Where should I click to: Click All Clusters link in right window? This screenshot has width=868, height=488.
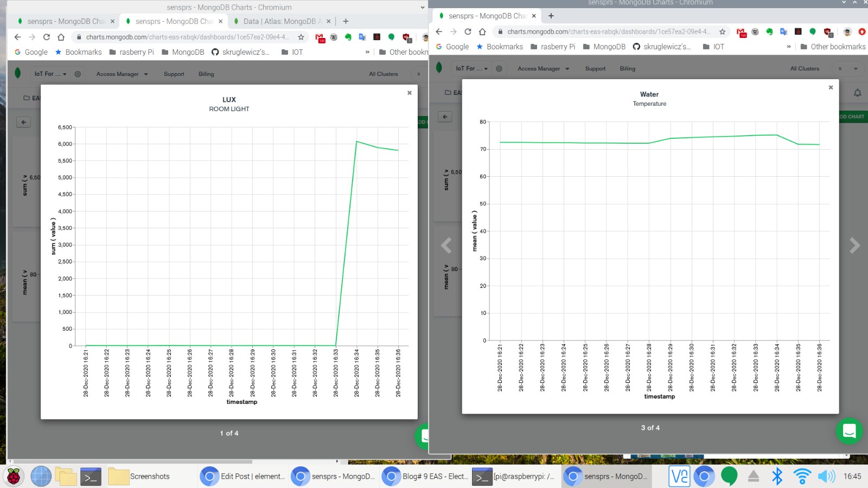tap(805, 68)
